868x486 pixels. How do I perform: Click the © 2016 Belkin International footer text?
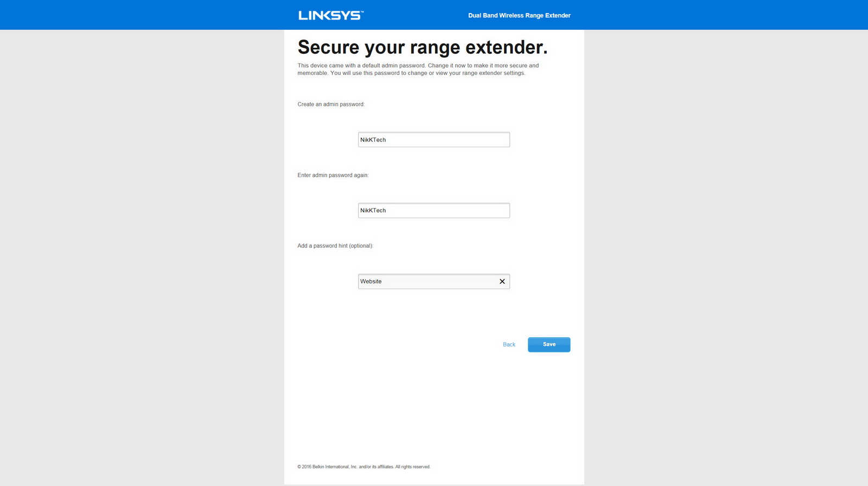327,467
